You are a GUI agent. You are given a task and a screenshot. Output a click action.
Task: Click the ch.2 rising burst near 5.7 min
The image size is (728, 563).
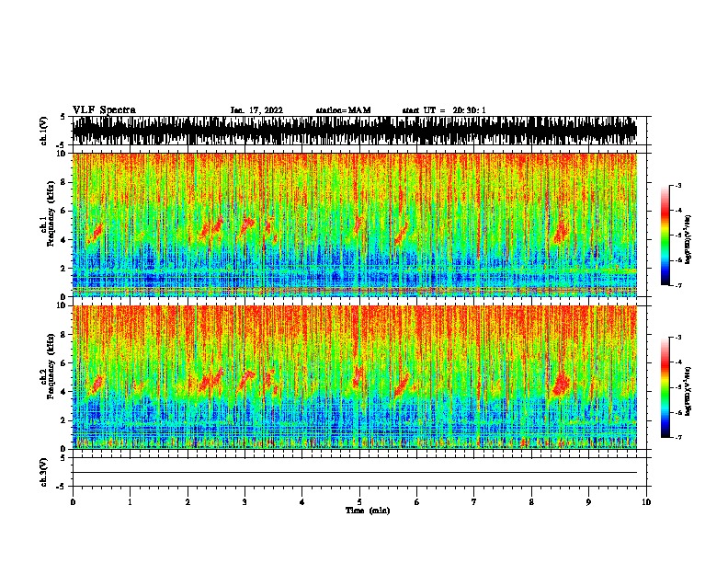click(x=402, y=385)
